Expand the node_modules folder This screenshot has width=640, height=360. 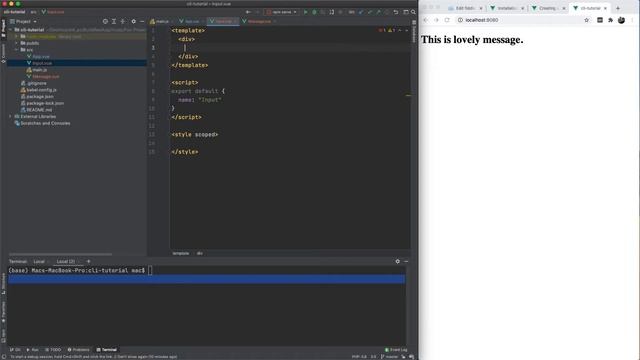[16, 36]
